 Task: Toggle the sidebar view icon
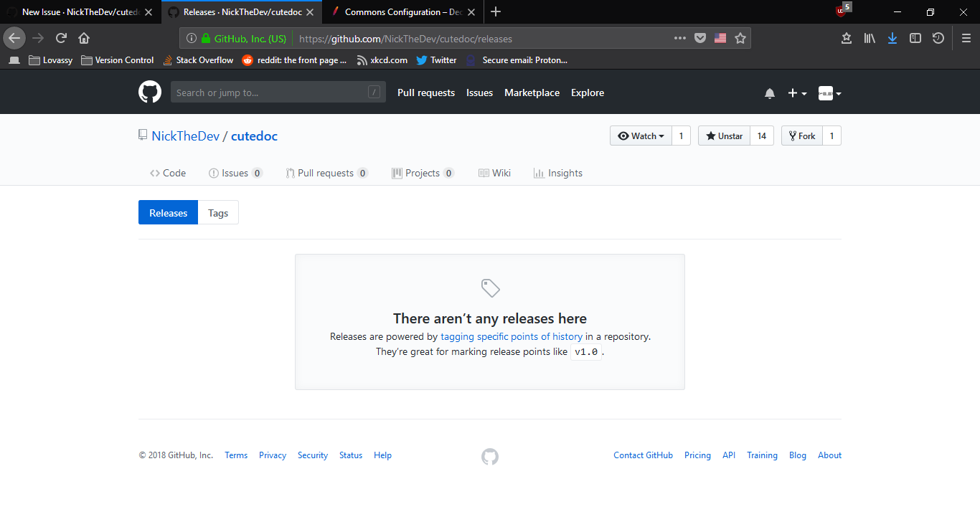tap(915, 38)
